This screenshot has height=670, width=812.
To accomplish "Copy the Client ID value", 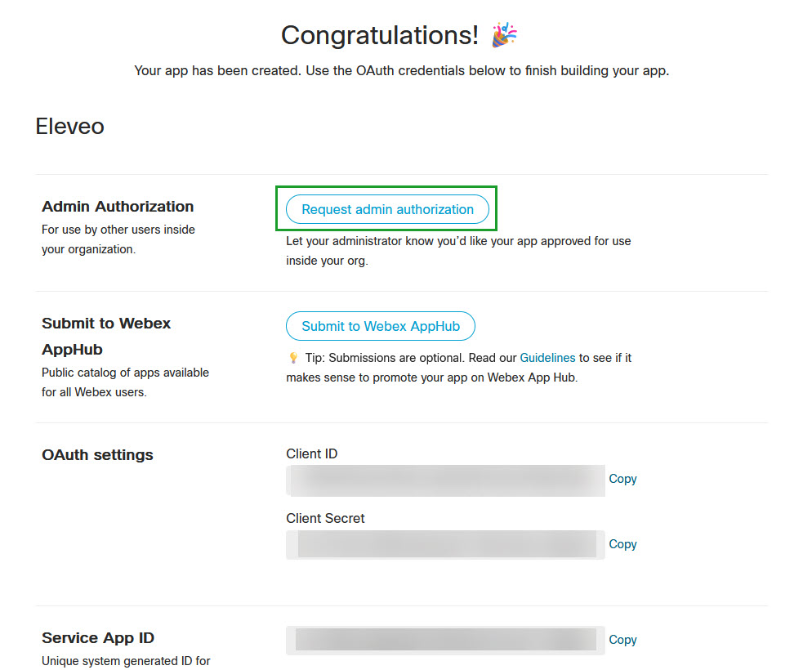I will (622, 479).
